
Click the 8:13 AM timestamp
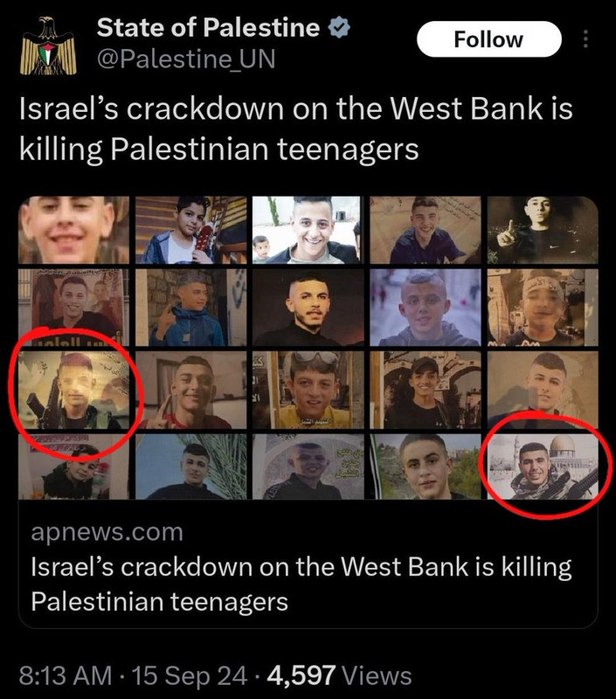click(x=65, y=675)
